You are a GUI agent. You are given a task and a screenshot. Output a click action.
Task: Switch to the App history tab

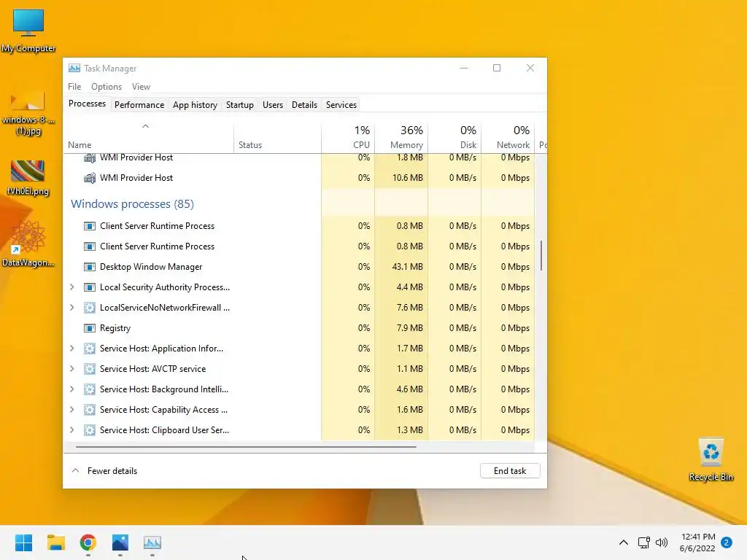[x=195, y=105]
